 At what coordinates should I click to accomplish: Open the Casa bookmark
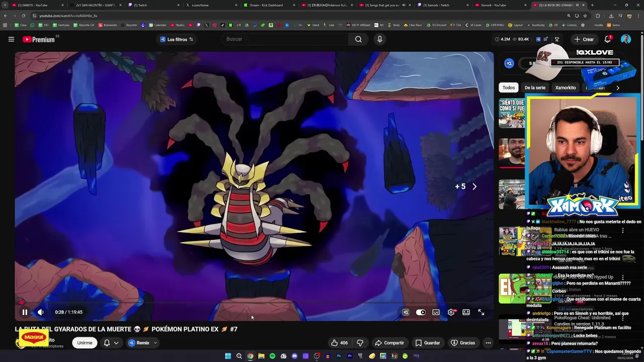click(x=21, y=25)
